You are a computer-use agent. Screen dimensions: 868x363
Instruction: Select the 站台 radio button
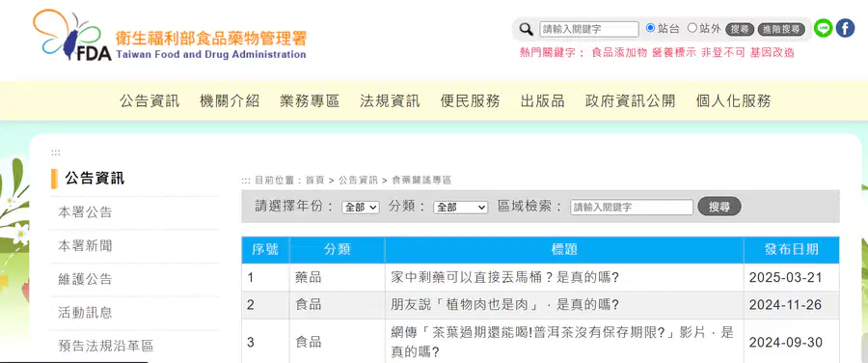[650, 28]
